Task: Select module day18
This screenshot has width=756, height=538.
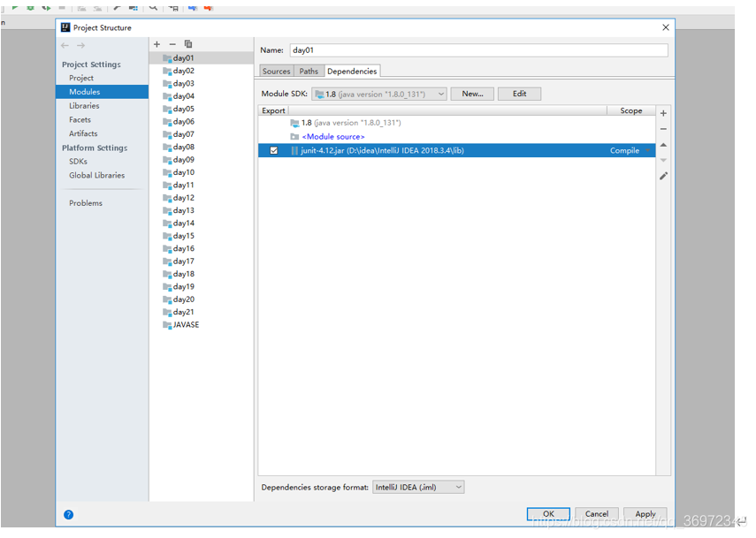Action: [x=202, y=274]
